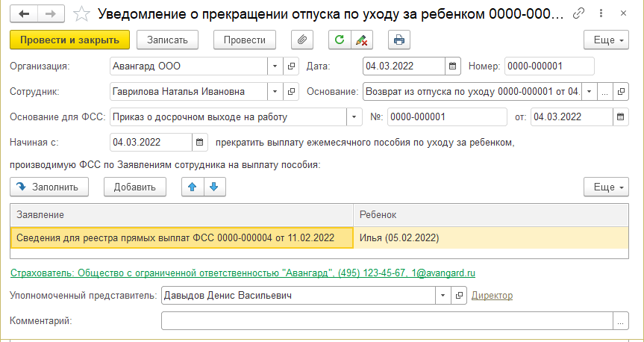The width and height of the screenshot is (644, 342).
Task: Click the green refresh arrow icon
Action: click(340, 40)
